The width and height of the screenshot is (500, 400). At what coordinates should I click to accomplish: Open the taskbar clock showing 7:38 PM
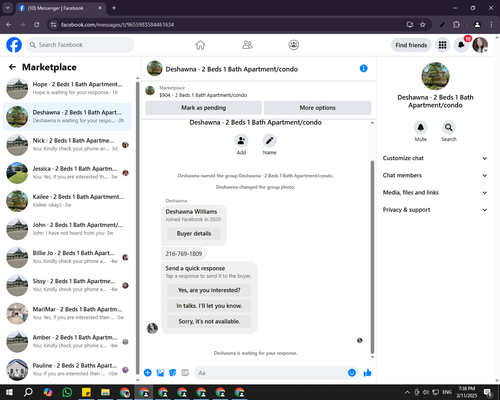[467, 392]
